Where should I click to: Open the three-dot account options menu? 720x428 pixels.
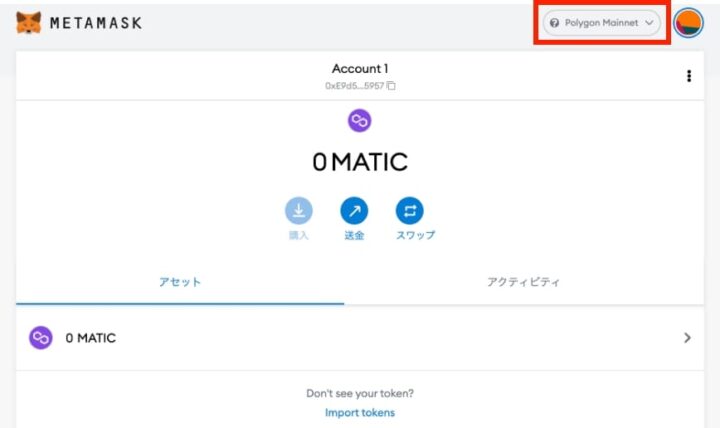coord(689,76)
